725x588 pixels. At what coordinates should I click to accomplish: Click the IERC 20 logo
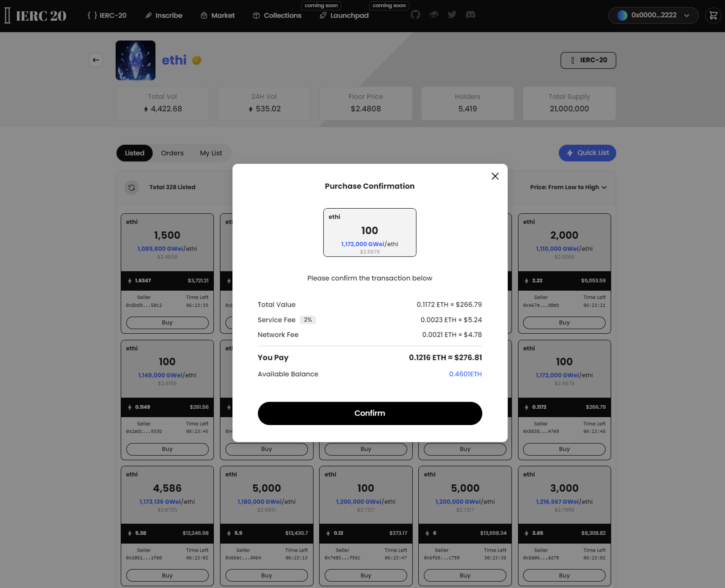(36, 16)
